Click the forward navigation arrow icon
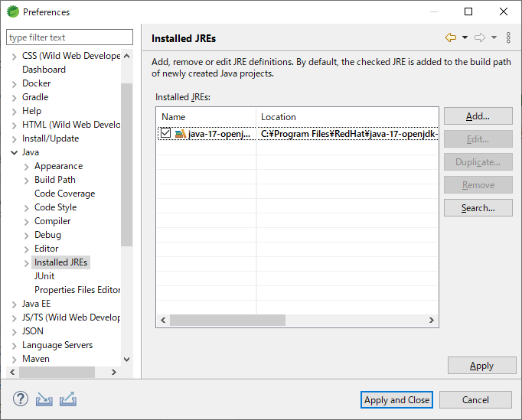Image resolution: width=522 pixels, height=420 pixels. [480, 37]
